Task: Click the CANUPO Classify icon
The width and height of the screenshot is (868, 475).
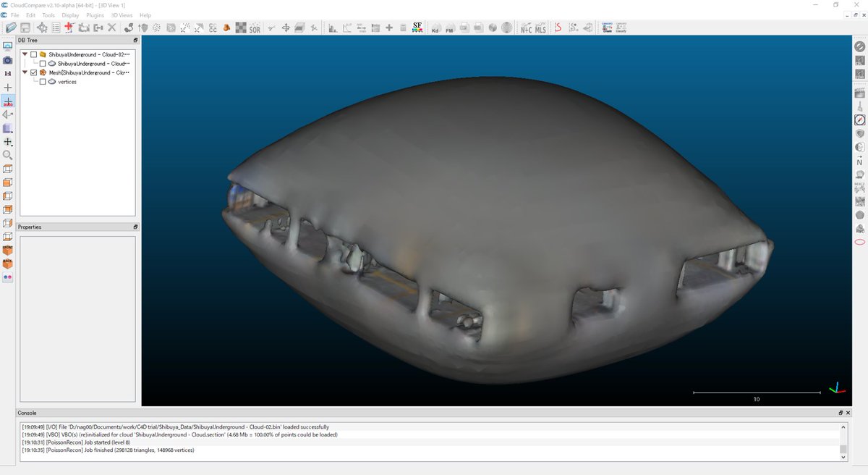Action: [x=621, y=28]
